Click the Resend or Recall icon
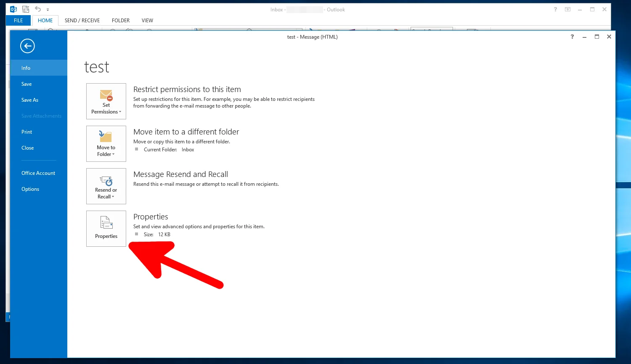 coord(106,182)
